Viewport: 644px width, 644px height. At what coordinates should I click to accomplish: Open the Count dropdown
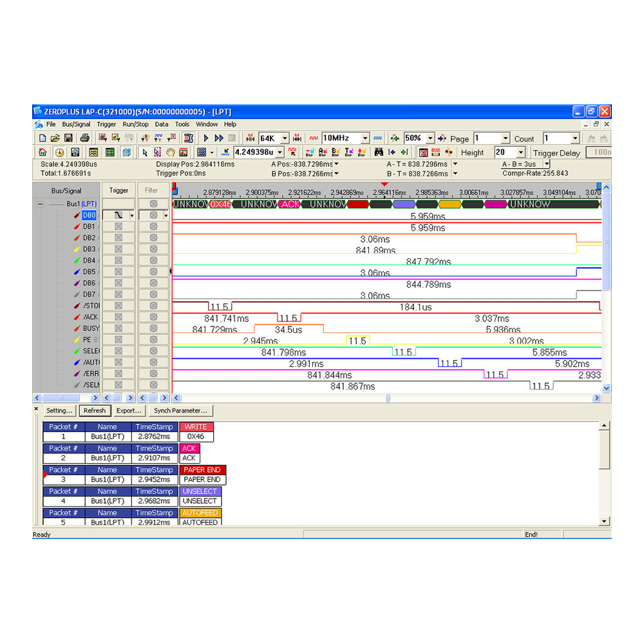point(575,138)
